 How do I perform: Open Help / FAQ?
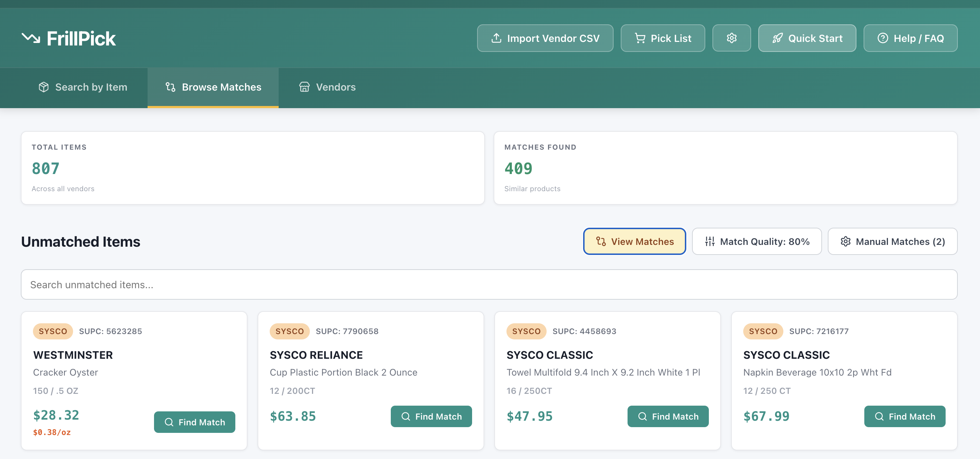910,38
